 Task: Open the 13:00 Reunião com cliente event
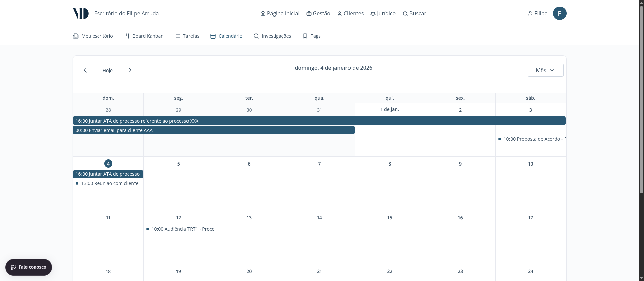(109, 183)
